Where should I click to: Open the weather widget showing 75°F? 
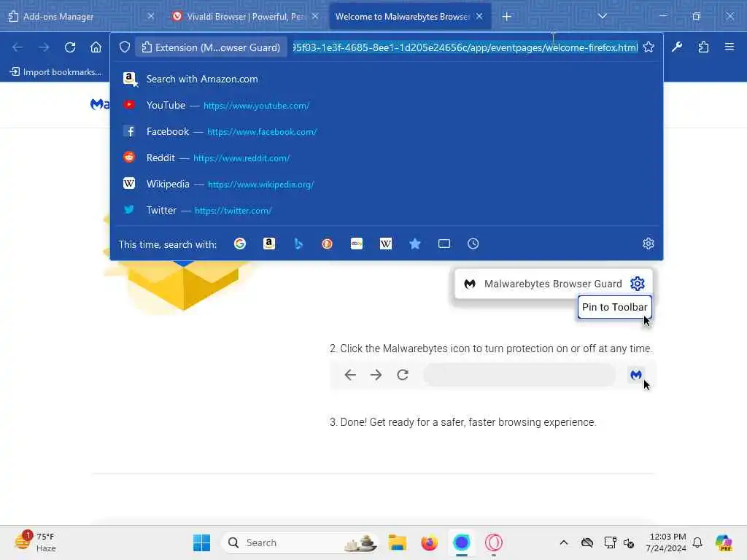34,542
